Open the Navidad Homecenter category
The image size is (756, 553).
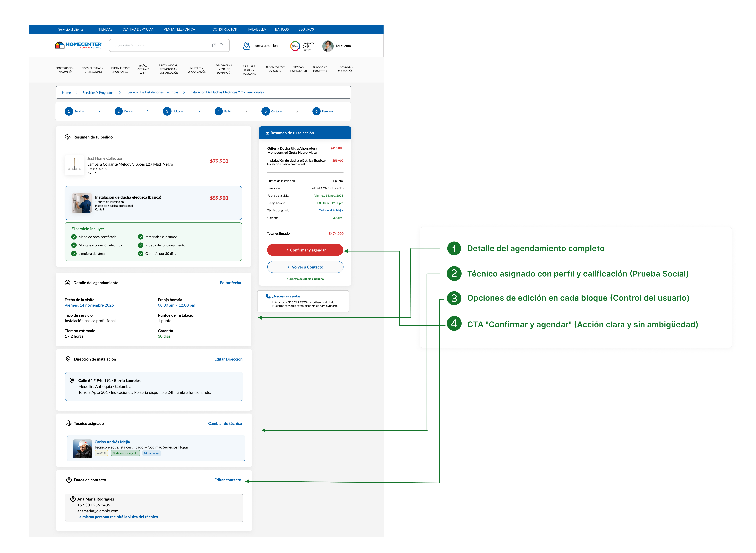pos(299,69)
